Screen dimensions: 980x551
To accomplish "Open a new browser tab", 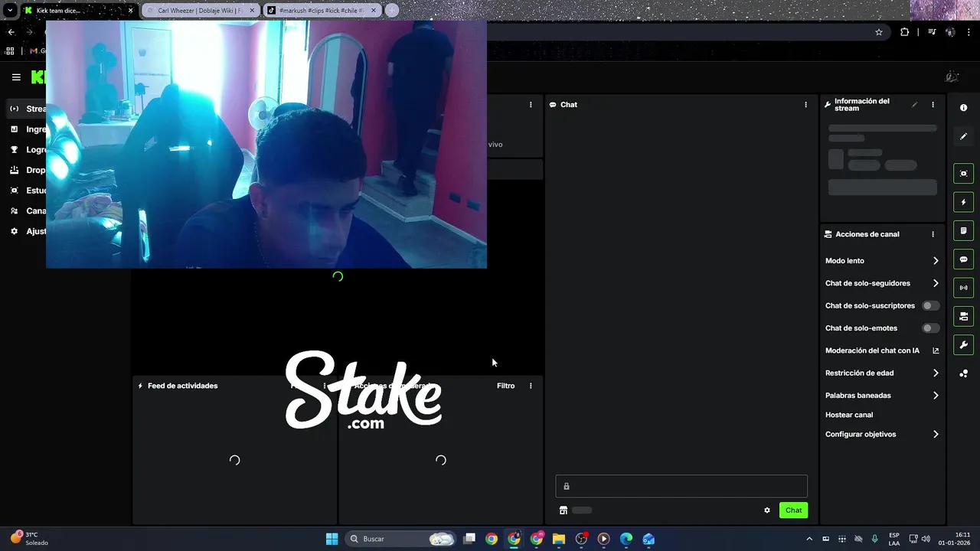I will pos(392,11).
